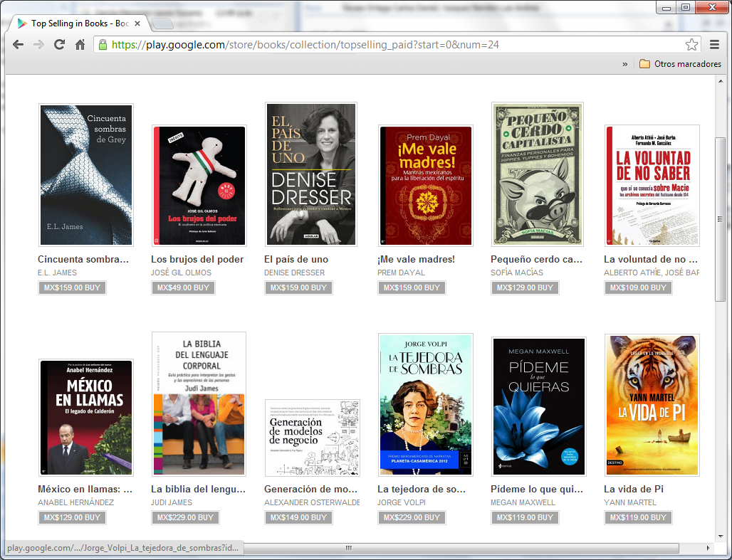Screen dimensions: 732x560
Task: Buy Cincuenta sombras for MX$159.00
Action: [x=72, y=288]
